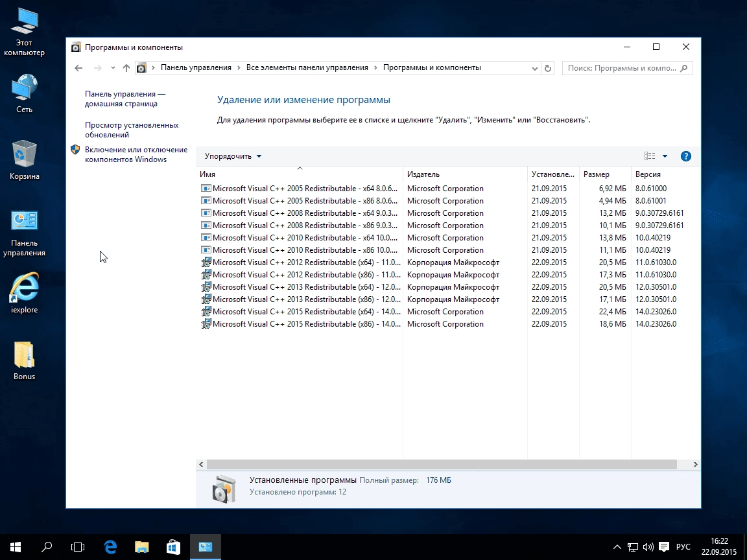
Task: Select Visual C++ 2005 Redistributable x64
Action: coord(448,189)
